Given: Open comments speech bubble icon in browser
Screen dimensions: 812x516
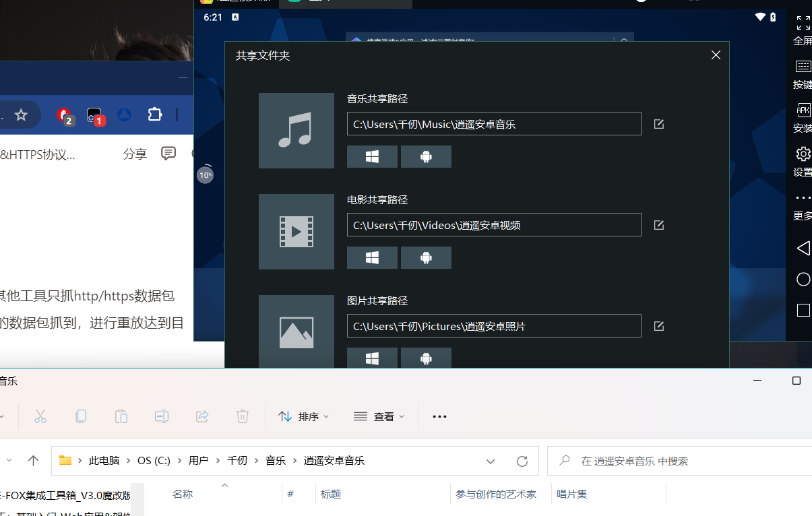Looking at the screenshot, I should (168, 154).
